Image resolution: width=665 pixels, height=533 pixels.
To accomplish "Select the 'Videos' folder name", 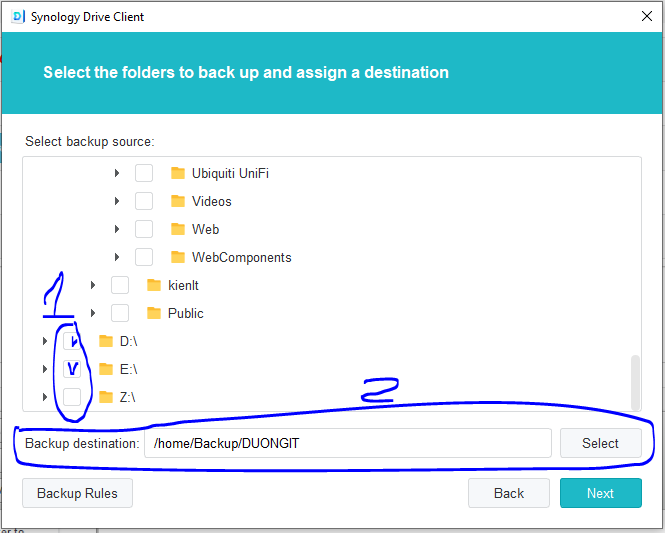I will coord(212,201).
